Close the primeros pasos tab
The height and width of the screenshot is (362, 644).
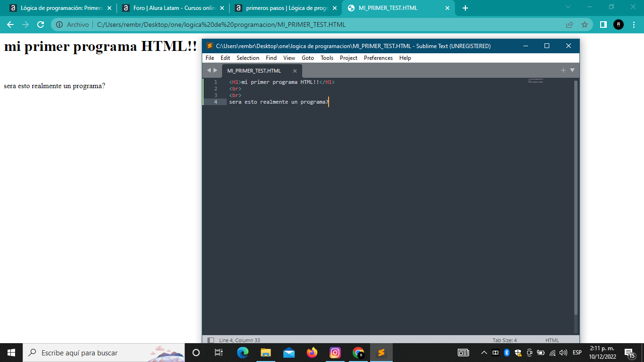point(335,8)
